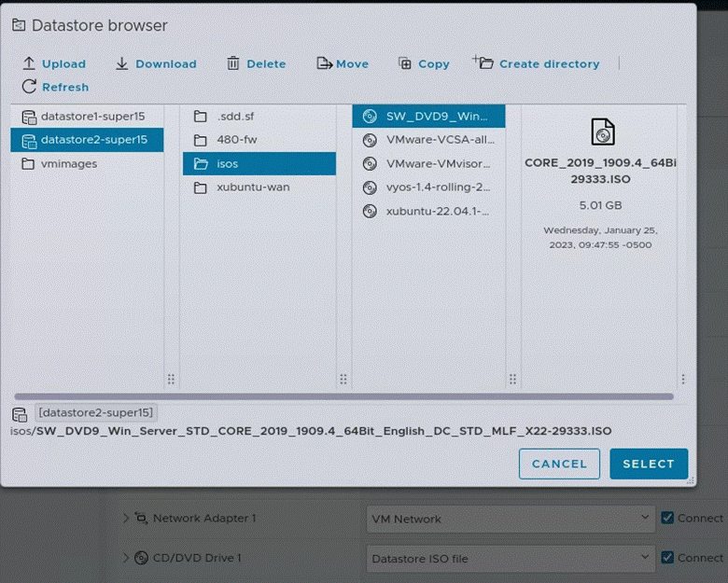Expand the CD/DVD Drive 1 row
The height and width of the screenshot is (583, 728).
click(125, 558)
